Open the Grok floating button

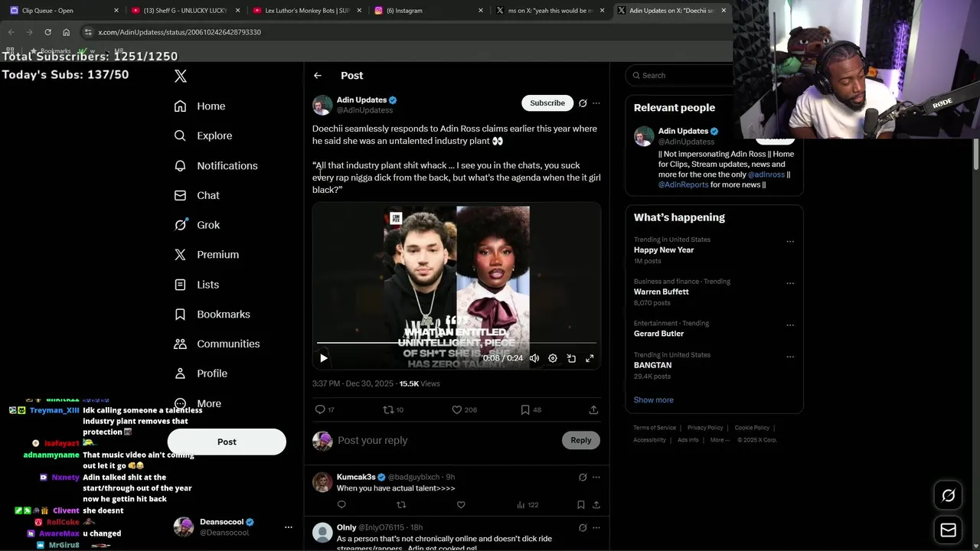[948, 496]
